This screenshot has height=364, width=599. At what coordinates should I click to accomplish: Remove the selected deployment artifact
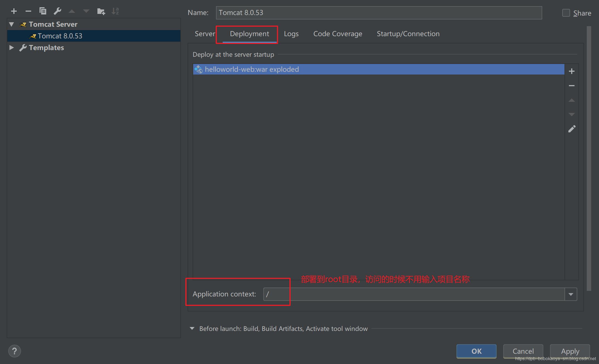coord(571,86)
